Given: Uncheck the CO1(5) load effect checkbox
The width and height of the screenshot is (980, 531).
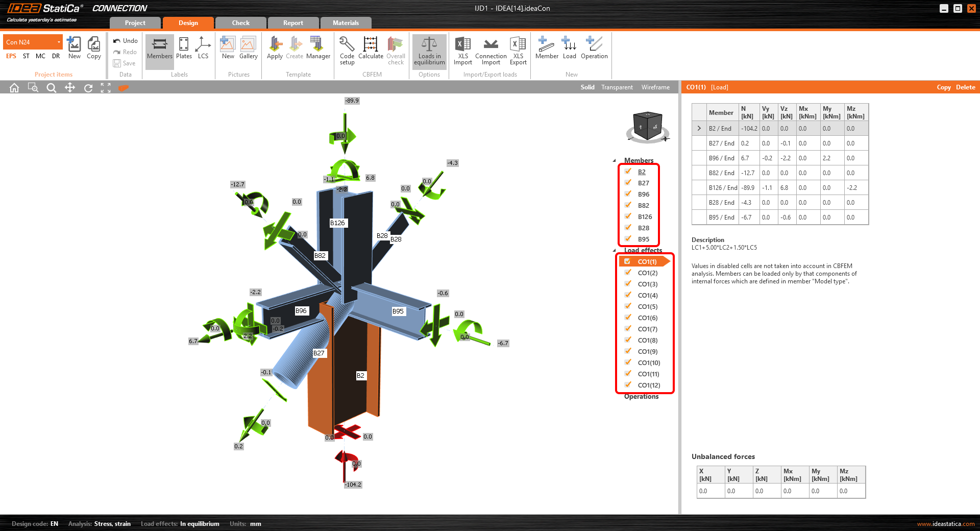Looking at the screenshot, I should coord(628,306).
